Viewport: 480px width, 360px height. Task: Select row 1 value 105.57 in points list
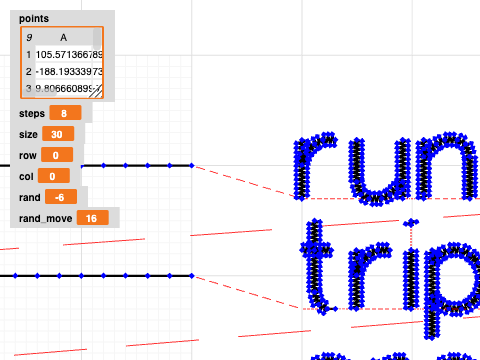(x=68, y=54)
